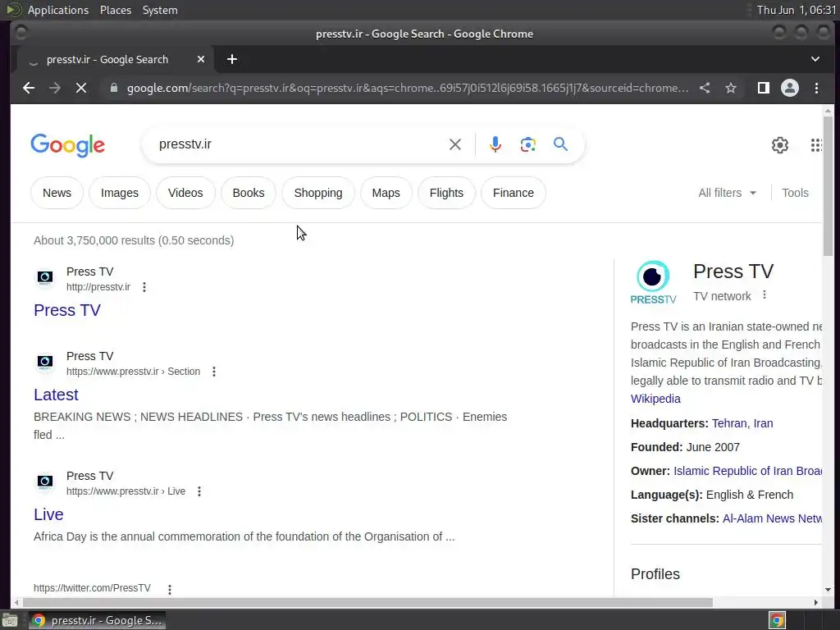
Task: Share this page from the address bar
Action: click(x=705, y=88)
